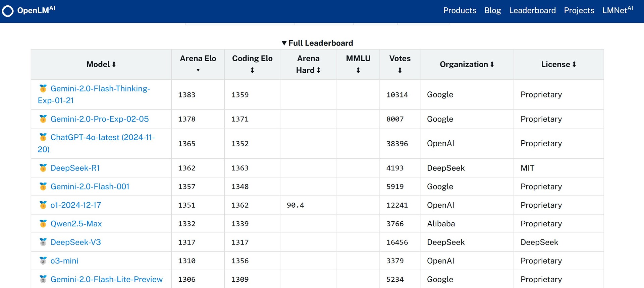
Task: Click the OpenLM circle logo icon
Action: click(8, 11)
